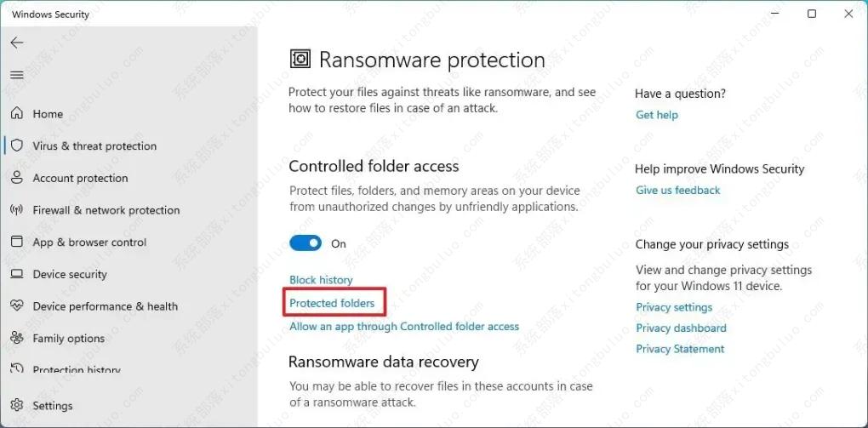The image size is (868, 428).
Task: Maximize the Windows Security window
Action: [812, 14]
